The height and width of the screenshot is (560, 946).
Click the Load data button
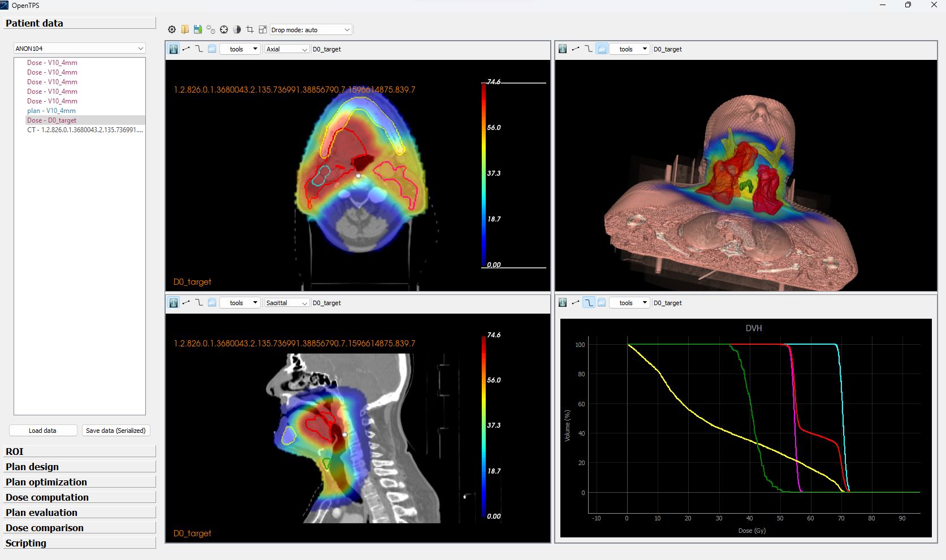point(42,430)
